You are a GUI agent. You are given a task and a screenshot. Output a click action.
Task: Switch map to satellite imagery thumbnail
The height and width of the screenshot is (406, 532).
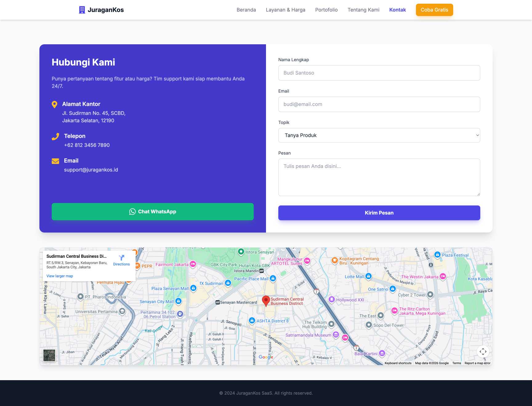[x=49, y=355]
